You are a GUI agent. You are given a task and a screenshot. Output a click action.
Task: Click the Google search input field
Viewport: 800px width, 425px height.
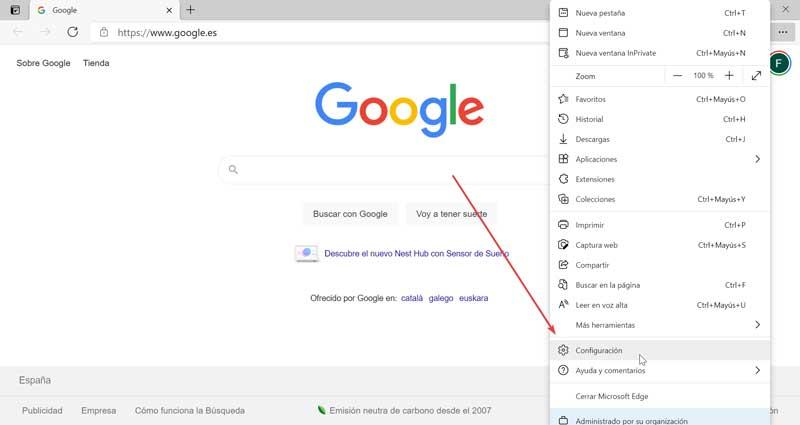[x=385, y=169]
